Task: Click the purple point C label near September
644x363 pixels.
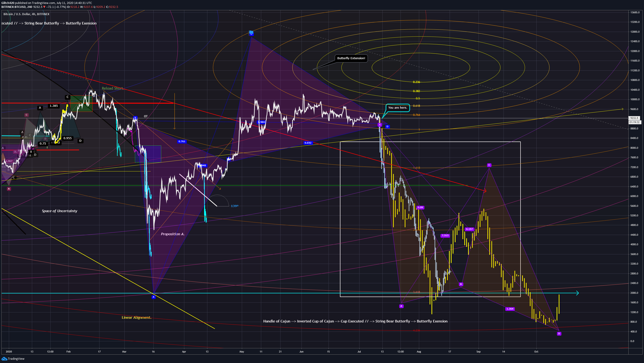Action: 489,165
